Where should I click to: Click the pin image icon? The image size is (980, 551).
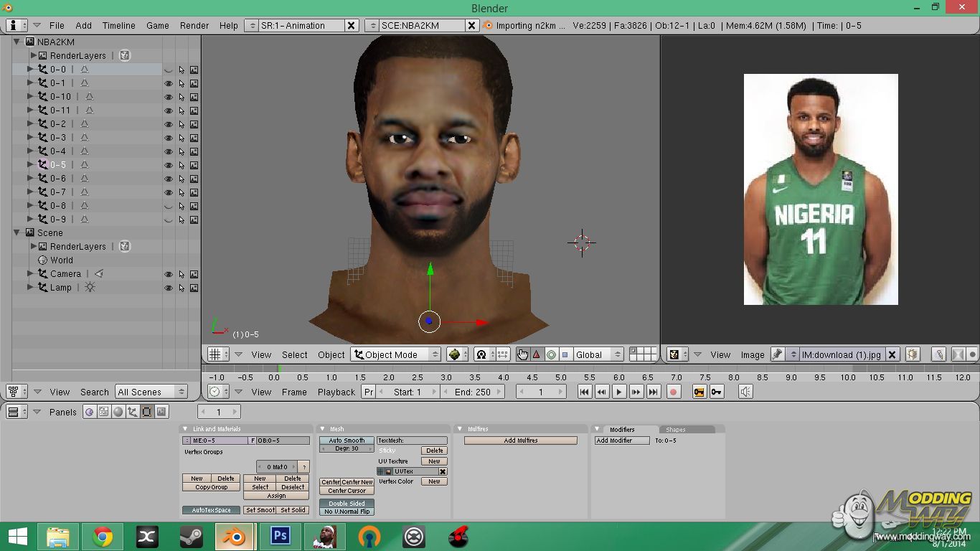tap(777, 354)
